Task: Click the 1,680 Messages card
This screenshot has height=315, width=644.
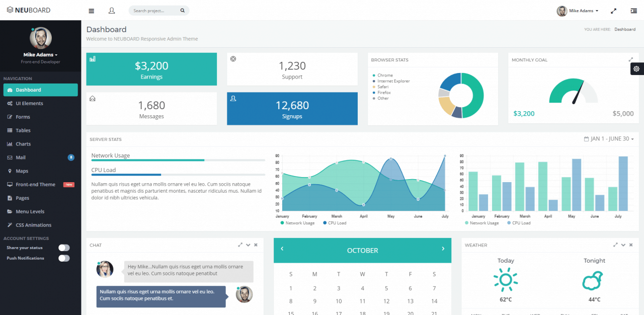Action: click(151, 109)
